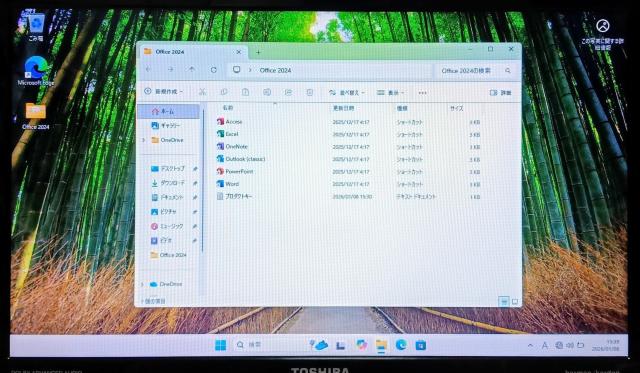Click the Share icon in toolbar
This screenshot has height=373, width=640.
click(x=288, y=92)
